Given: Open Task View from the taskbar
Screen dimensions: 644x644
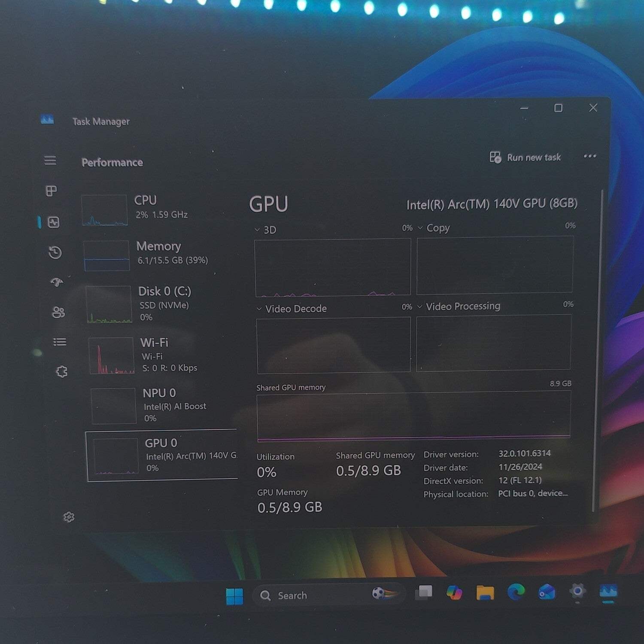Looking at the screenshot, I should click(x=424, y=592).
